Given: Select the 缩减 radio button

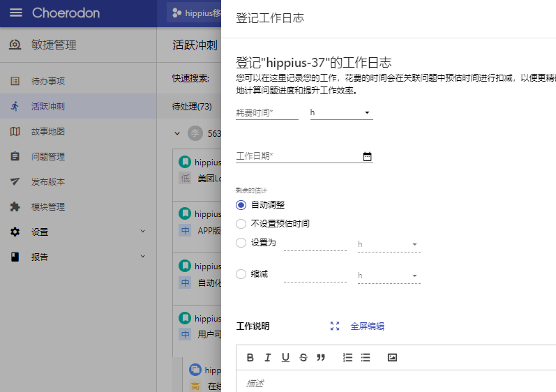Looking at the screenshot, I should 241,274.
